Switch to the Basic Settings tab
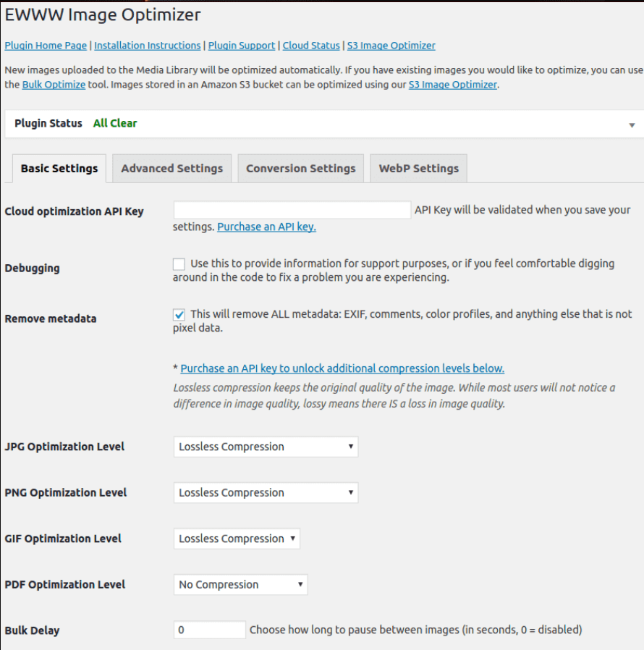Screen dimensions: 644x650 point(59,169)
